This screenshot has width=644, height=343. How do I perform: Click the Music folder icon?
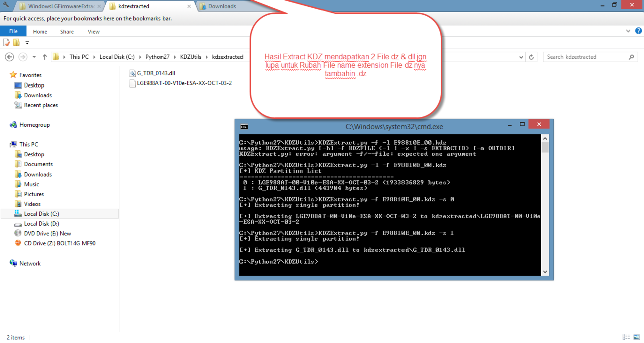18,184
